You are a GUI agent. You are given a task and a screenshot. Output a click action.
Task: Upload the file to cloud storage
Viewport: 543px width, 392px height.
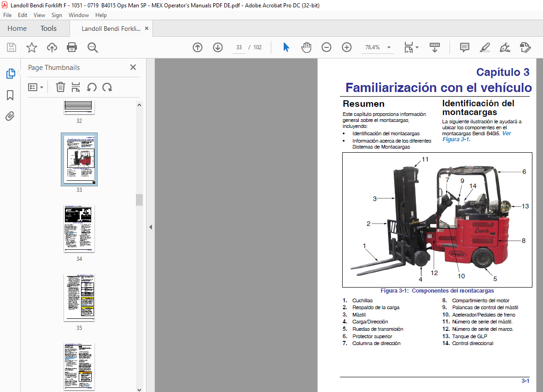(52, 47)
